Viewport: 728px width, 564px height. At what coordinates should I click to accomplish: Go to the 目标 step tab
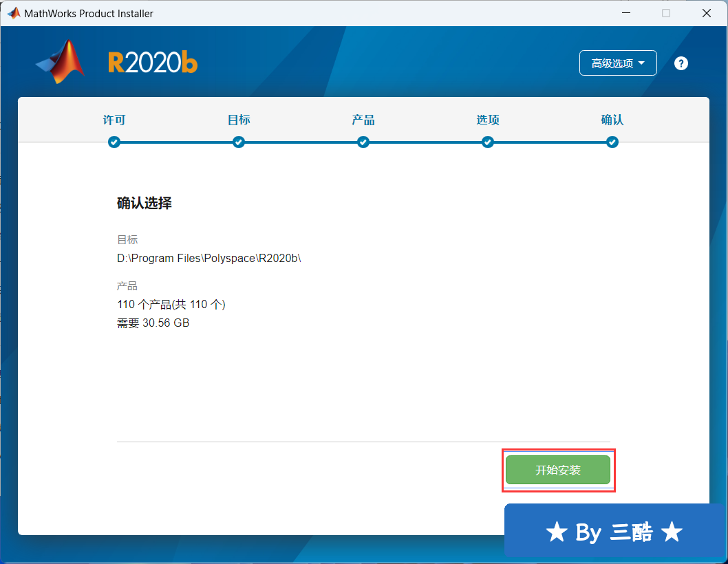pyautogui.click(x=239, y=120)
